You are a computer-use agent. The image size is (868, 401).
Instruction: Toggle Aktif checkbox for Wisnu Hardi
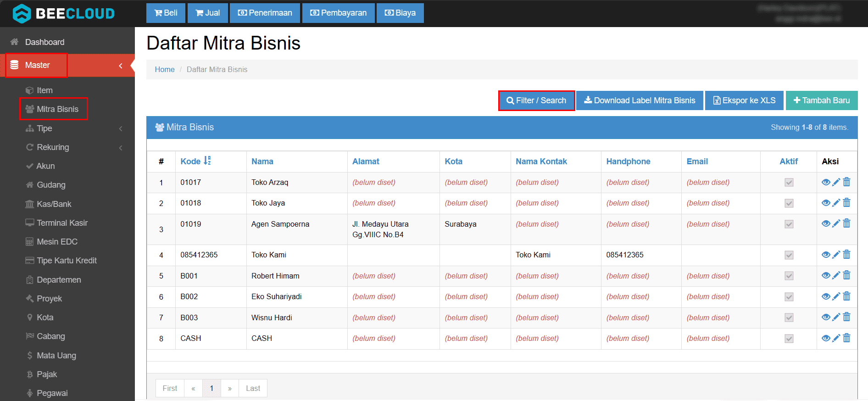click(x=789, y=317)
